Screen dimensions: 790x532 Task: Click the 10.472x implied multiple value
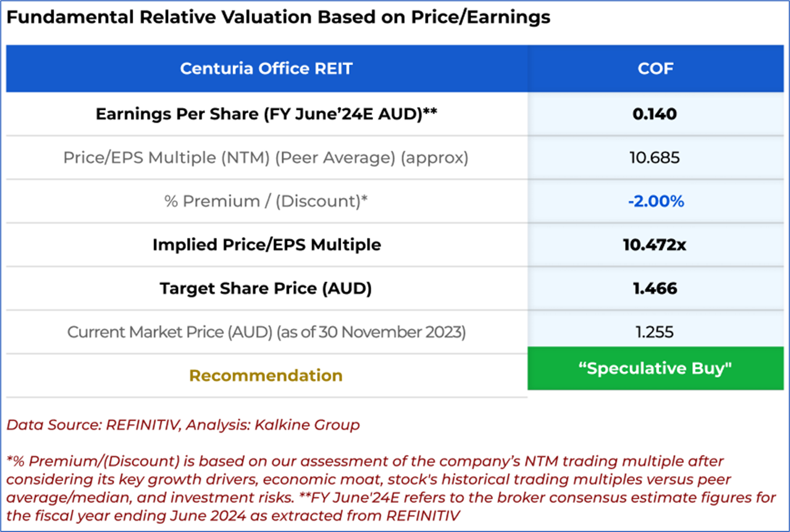(655, 245)
